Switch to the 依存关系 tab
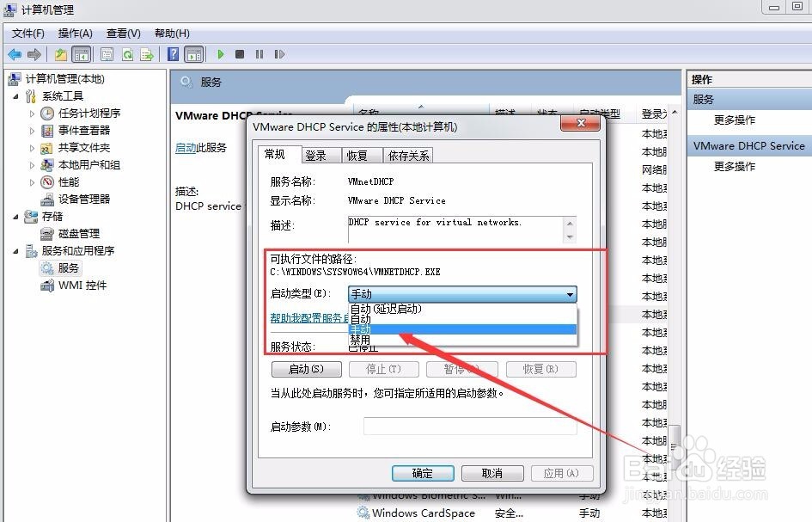The width and height of the screenshot is (812, 522). (x=409, y=156)
